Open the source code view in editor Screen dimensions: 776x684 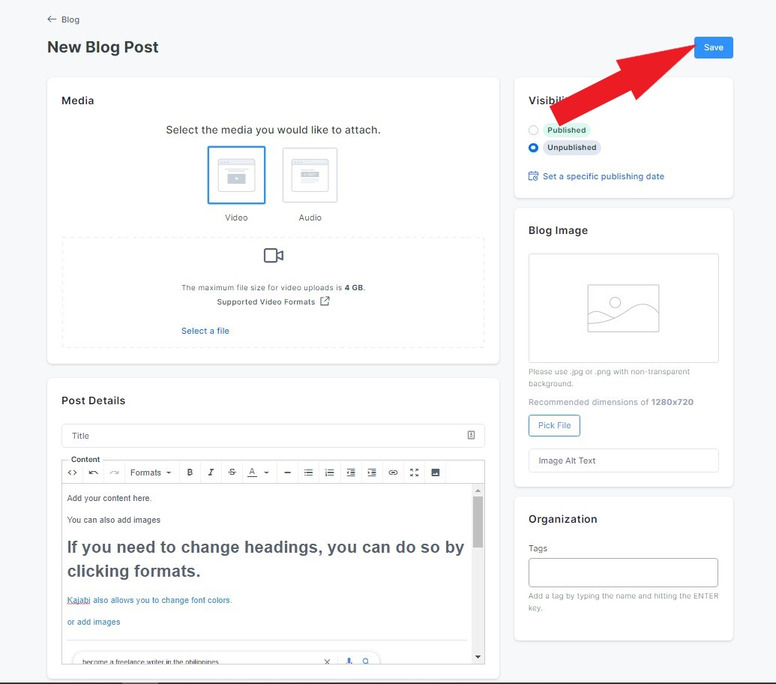coord(72,473)
